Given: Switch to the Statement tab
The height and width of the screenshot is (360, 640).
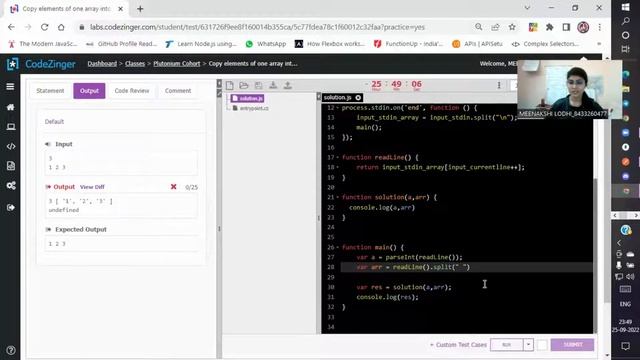Looking at the screenshot, I should 50,91.
